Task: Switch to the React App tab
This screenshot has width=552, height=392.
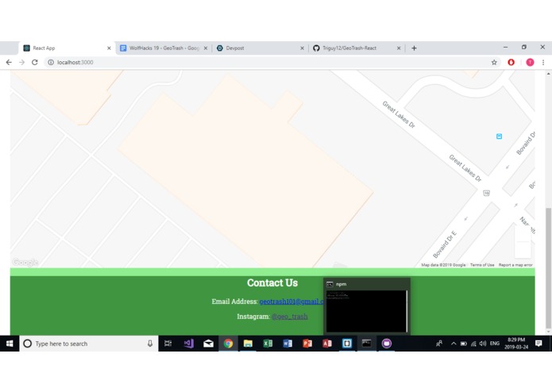Action: pyautogui.click(x=67, y=48)
